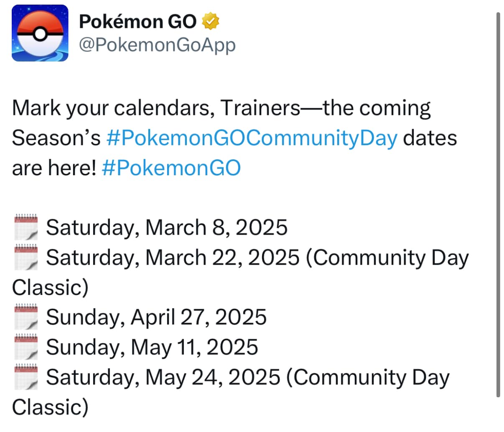Click the calendar emoji beside April 27
The height and width of the screenshot is (432, 504).
(26, 317)
